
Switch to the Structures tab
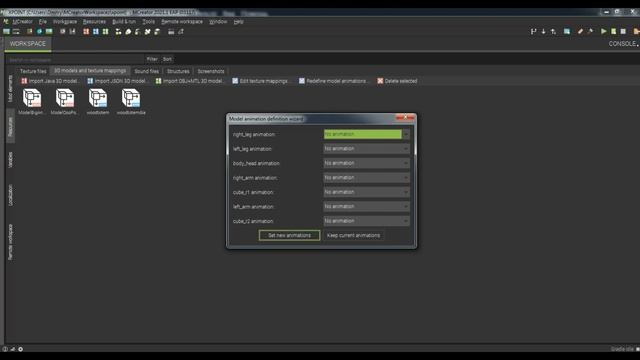click(178, 71)
